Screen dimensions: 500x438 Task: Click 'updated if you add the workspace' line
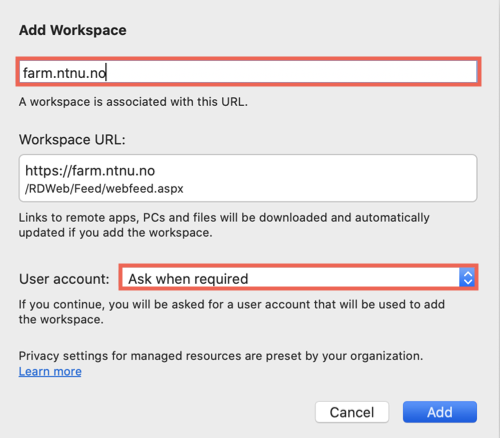coord(115,232)
